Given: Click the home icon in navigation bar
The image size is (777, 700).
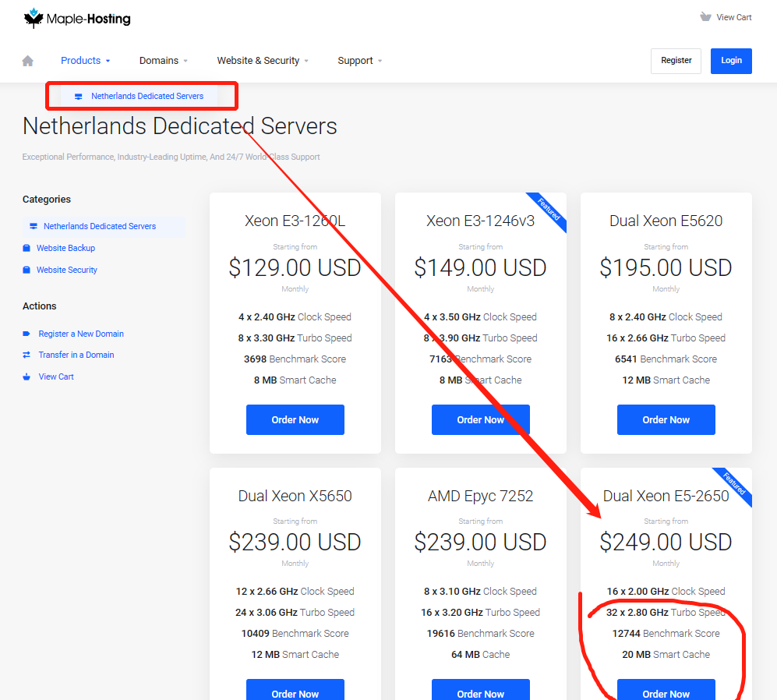Looking at the screenshot, I should [28, 61].
